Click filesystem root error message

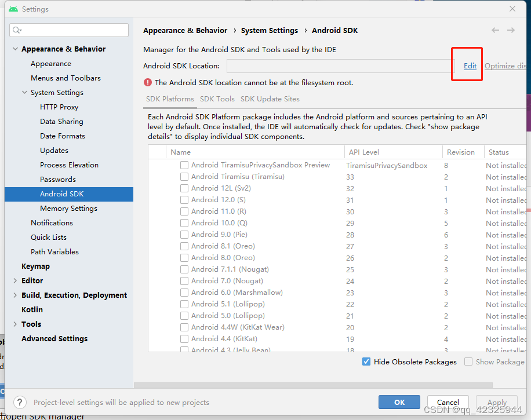pos(254,83)
